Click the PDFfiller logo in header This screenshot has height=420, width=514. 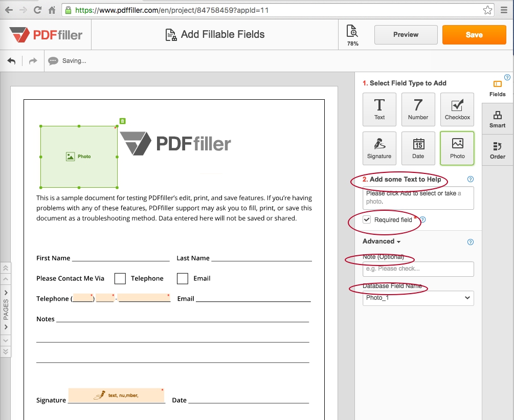click(x=46, y=35)
